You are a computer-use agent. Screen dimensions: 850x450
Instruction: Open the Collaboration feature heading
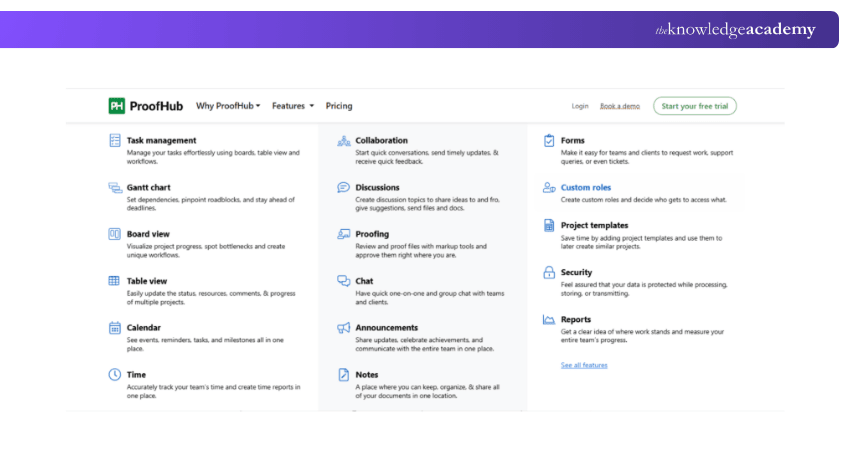(x=382, y=140)
